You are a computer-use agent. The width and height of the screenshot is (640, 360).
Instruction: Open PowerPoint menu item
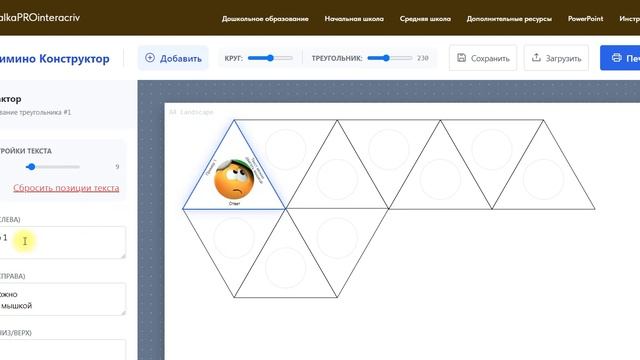coord(585,19)
